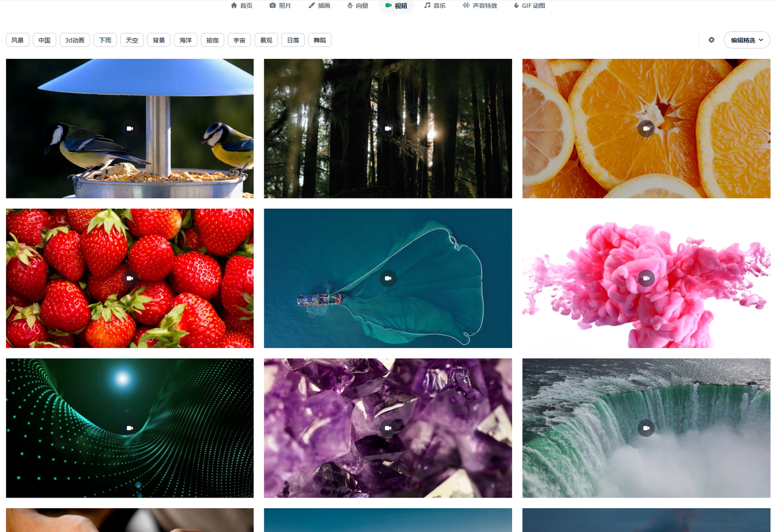Click video icon on bird feeder clip
Image resolution: width=777 pixels, height=532 pixels.
129,128
